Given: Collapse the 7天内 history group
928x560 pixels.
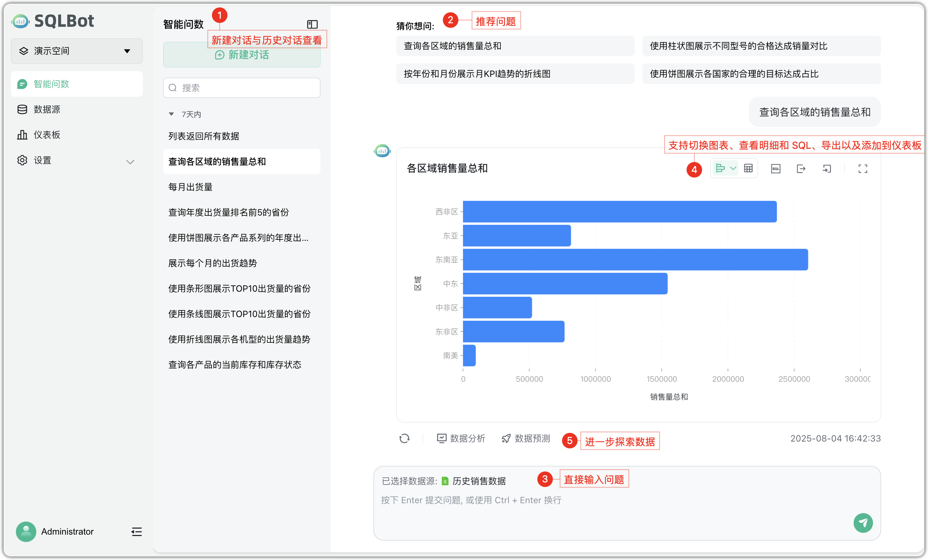Looking at the screenshot, I should pyautogui.click(x=172, y=114).
